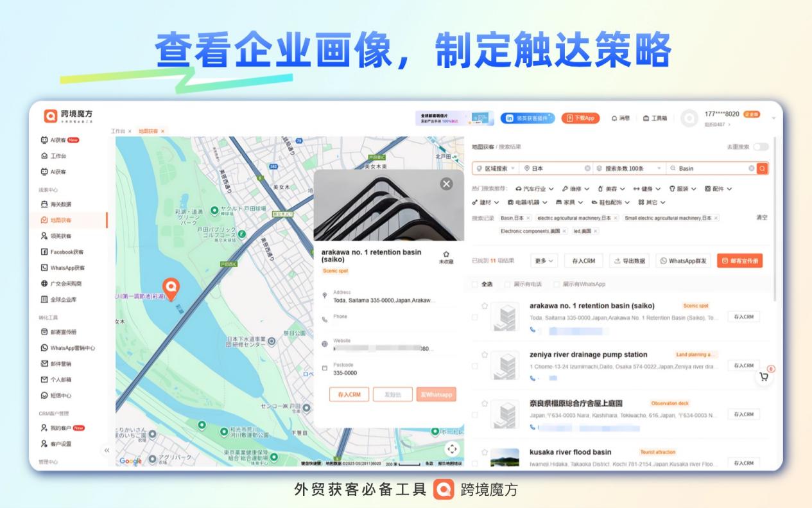This screenshot has width=812, height=508.
Task: Open 邮件营销 in the sidebar
Action: pos(56,363)
